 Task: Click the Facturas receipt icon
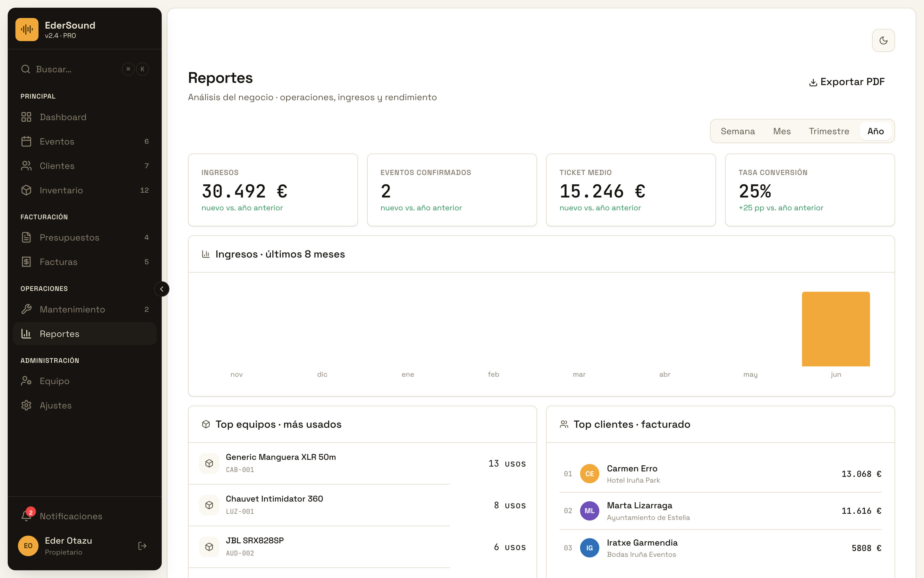tap(26, 262)
